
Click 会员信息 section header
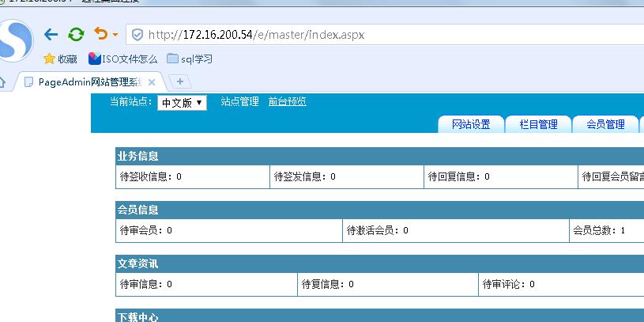point(380,210)
